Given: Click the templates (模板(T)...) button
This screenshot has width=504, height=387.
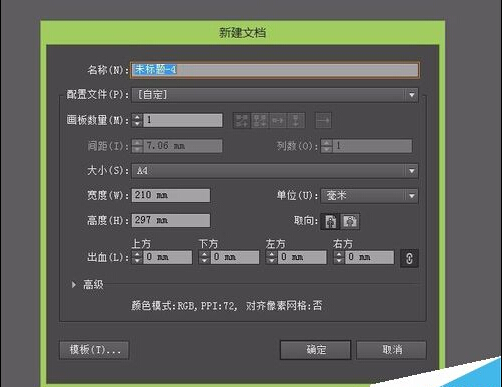Looking at the screenshot, I should [94, 350].
